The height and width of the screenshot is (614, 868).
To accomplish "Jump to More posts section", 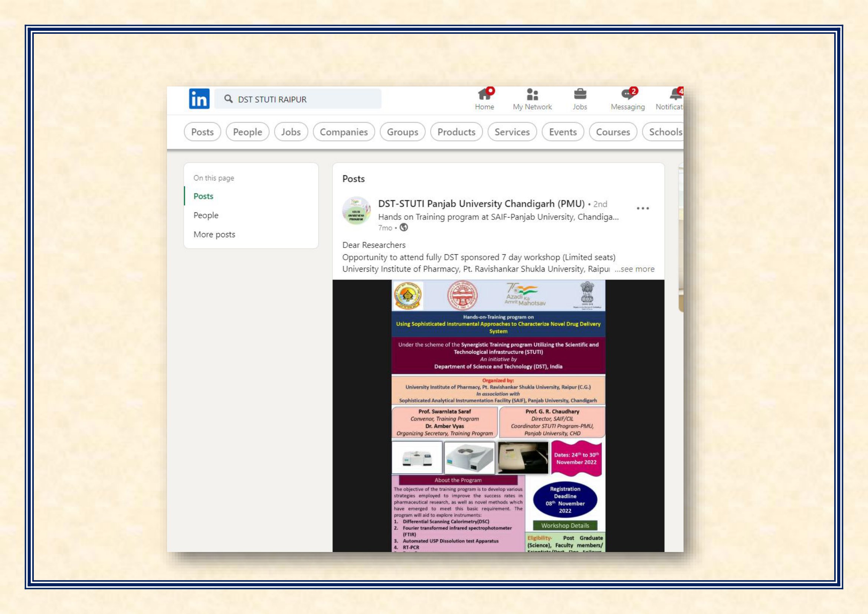I will [x=214, y=234].
